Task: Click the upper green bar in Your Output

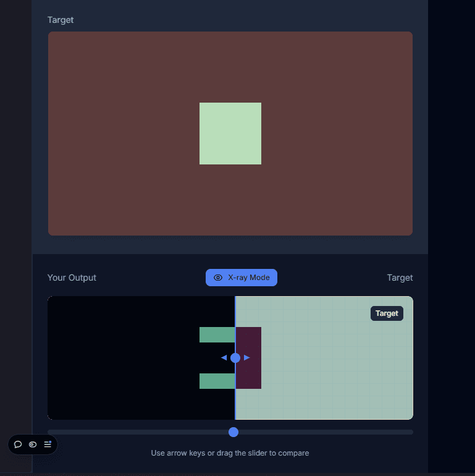Action: (x=217, y=334)
